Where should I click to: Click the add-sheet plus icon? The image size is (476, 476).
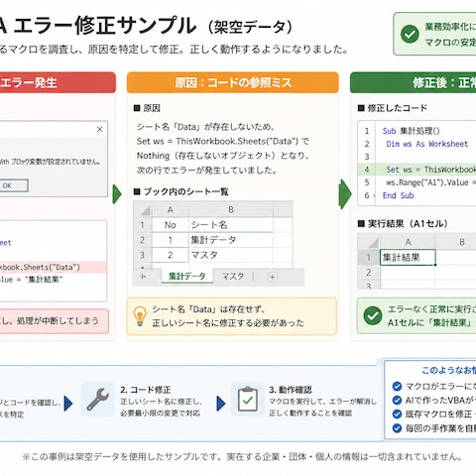(272, 277)
